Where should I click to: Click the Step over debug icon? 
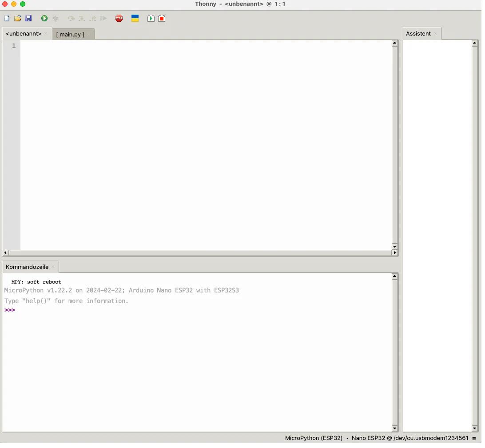(71, 18)
